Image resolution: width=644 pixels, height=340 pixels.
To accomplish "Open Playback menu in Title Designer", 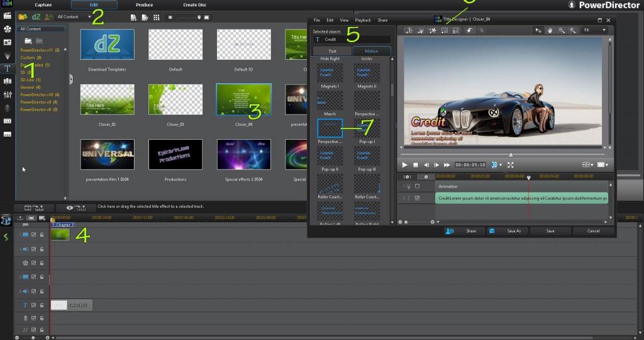I will (x=363, y=20).
